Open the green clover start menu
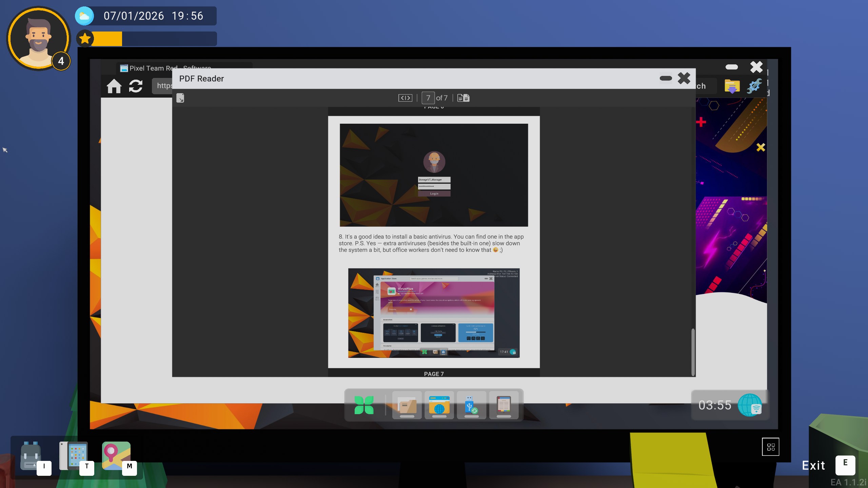The height and width of the screenshot is (488, 868). [x=364, y=405]
